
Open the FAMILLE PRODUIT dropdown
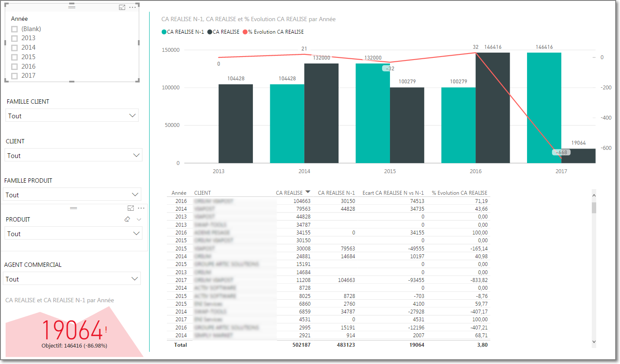click(x=72, y=194)
